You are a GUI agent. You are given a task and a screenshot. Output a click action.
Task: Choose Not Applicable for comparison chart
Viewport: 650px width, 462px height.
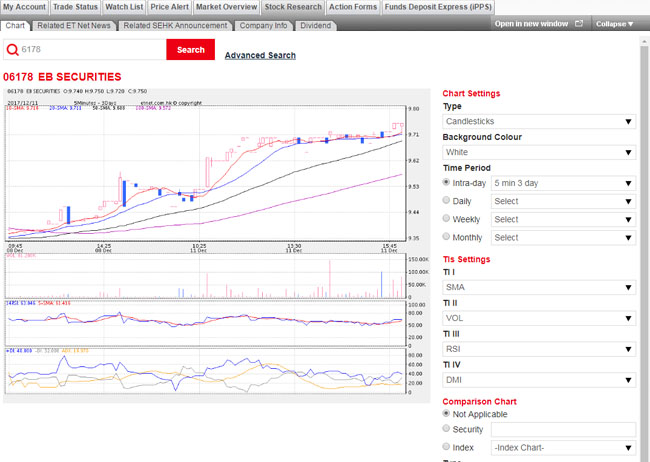[x=446, y=413]
